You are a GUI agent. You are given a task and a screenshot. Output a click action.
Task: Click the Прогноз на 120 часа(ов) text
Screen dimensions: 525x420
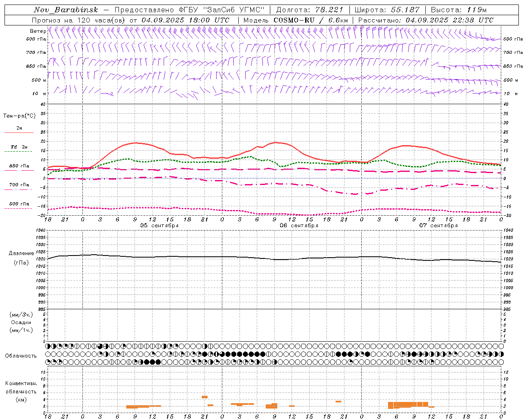pyautogui.click(x=79, y=20)
